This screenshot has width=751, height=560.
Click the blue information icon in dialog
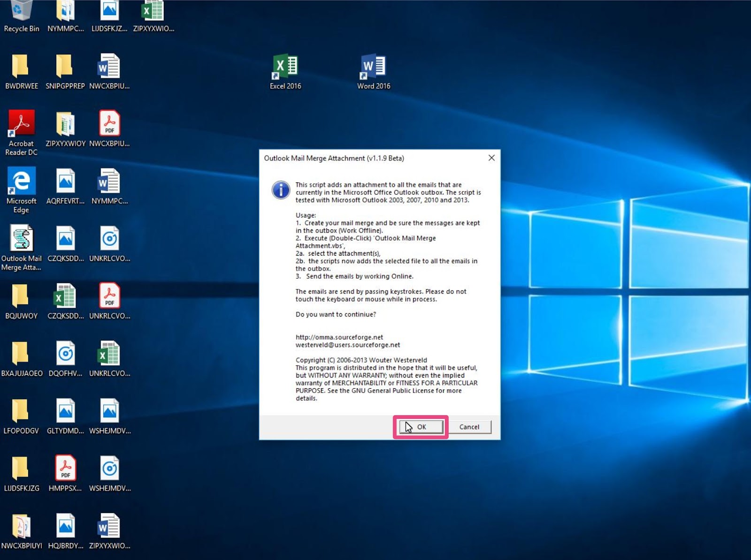281,190
